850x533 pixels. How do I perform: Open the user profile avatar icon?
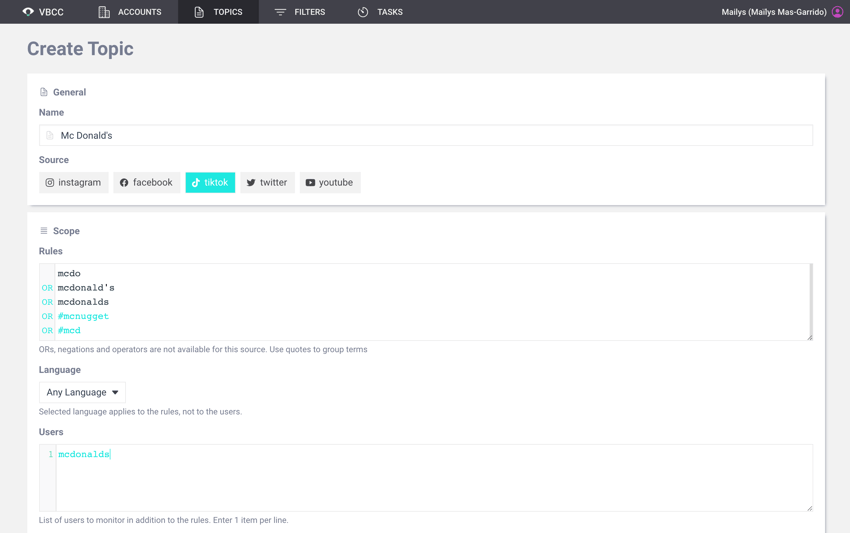point(838,12)
